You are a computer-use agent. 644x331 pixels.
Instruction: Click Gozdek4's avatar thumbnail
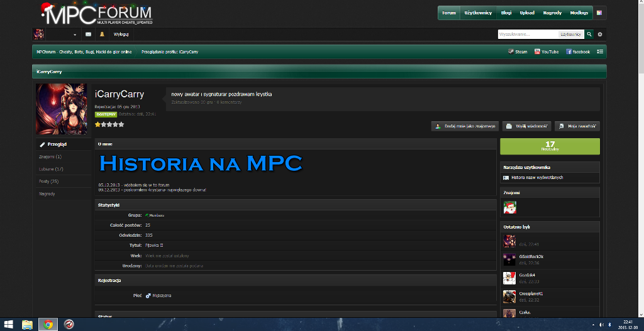click(x=509, y=278)
